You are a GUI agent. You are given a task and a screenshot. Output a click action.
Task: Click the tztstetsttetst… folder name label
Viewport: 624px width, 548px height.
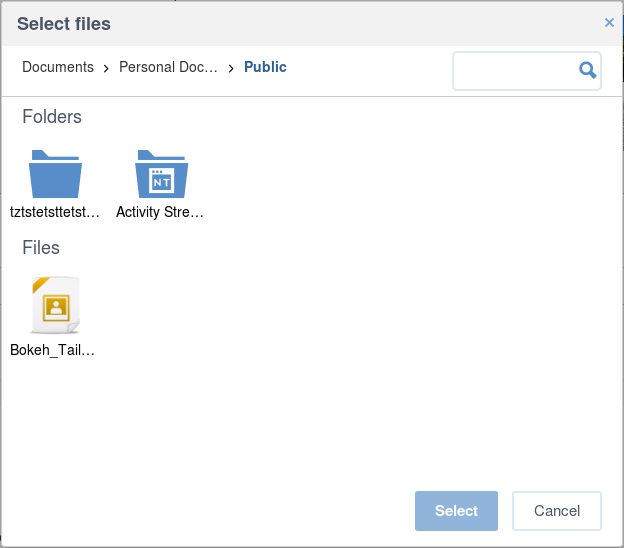(55, 212)
